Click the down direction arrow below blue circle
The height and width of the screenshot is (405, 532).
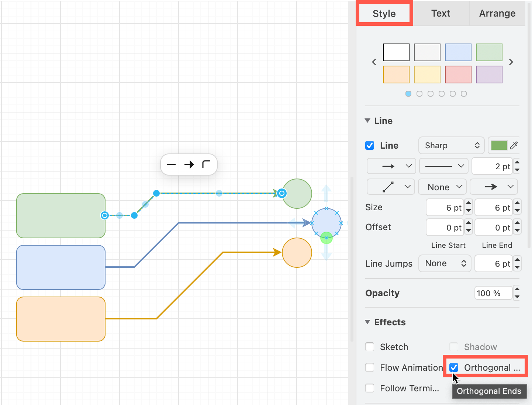(x=326, y=253)
